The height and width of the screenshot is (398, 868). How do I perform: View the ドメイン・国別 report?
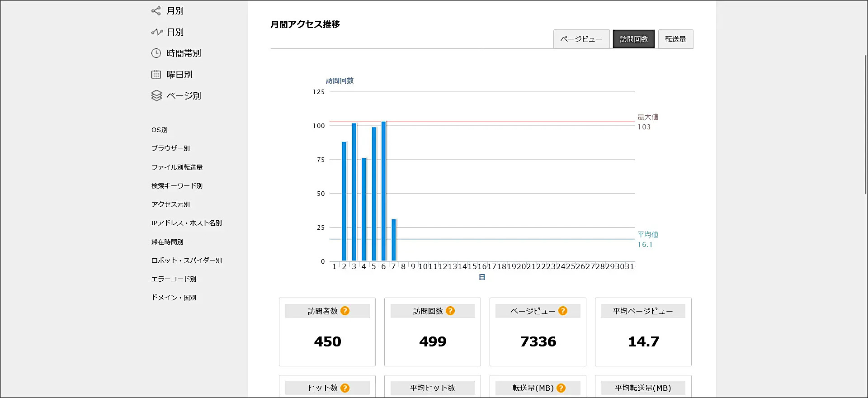174,298
